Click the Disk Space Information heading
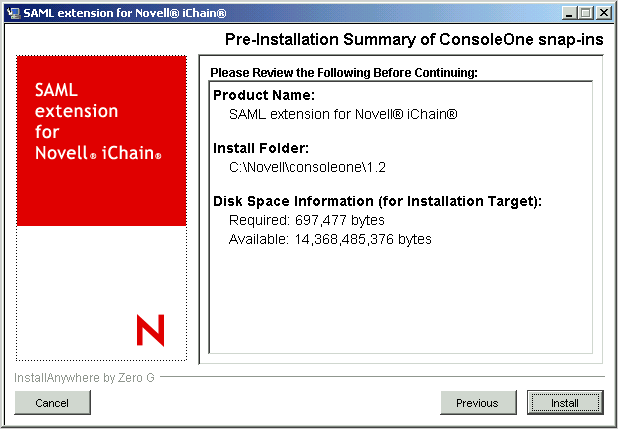The width and height of the screenshot is (618, 429). (x=377, y=202)
